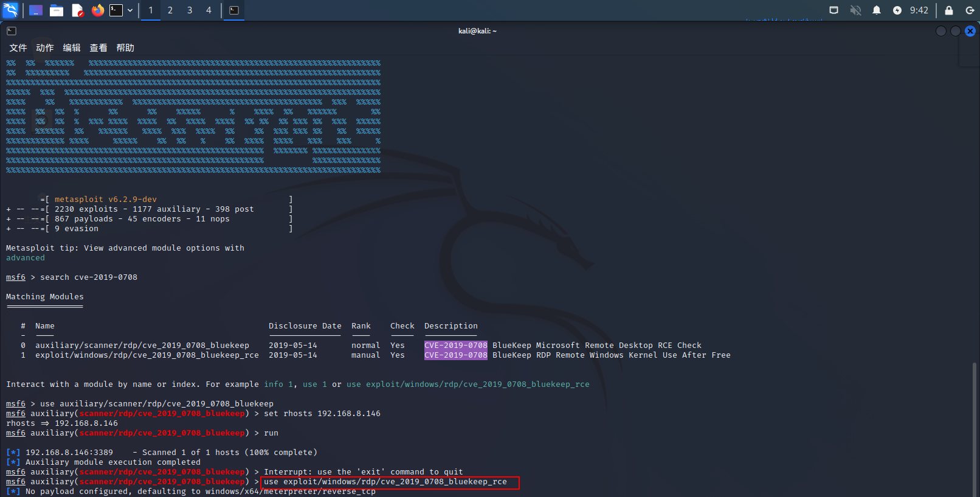The image size is (980, 497).
Task: Click the '9 evasion' line
Action: (77, 229)
